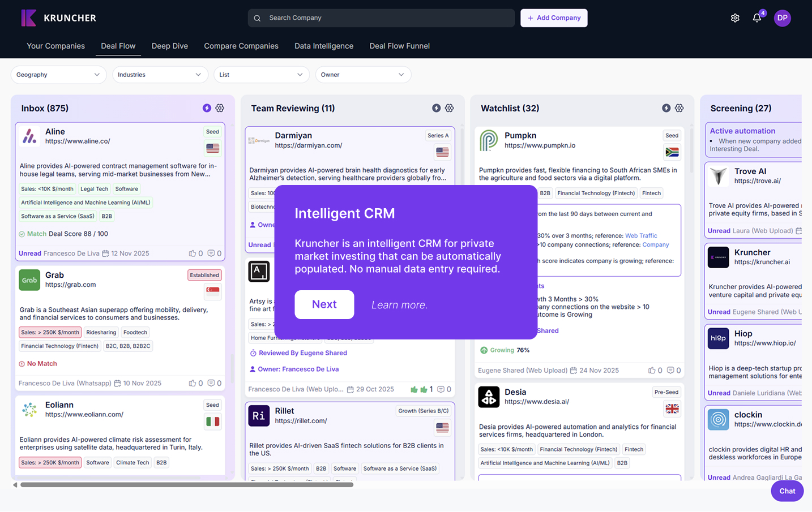Open the Owner filter dropdown
Image resolution: width=812 pixels, height=512 pixels.
click(x=363, y=74)
